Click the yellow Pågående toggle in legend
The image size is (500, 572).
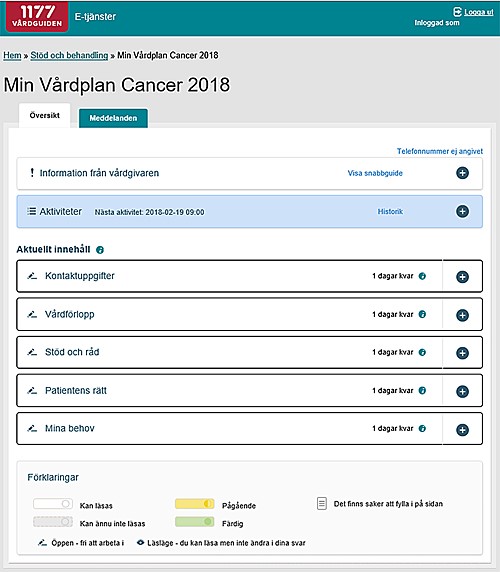pyautogui.click(x=195, y=504)
